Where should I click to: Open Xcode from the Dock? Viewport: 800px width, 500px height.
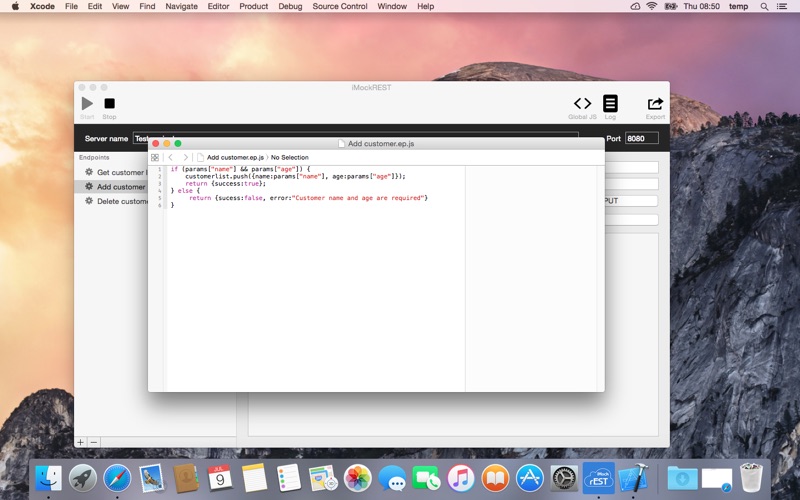[633, 479]
